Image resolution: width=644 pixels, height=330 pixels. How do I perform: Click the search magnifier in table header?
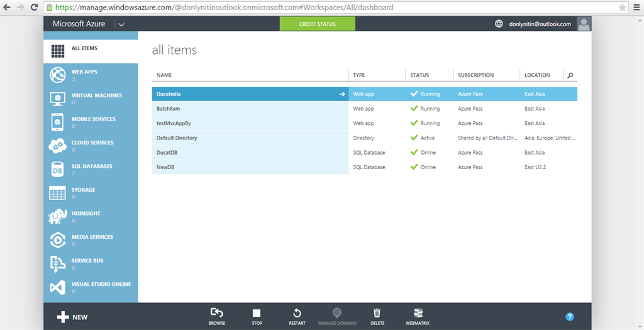click(570, 75)
